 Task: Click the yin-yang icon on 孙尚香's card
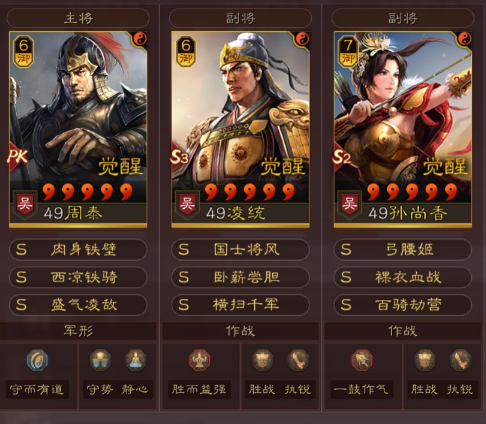pos(465,39)
